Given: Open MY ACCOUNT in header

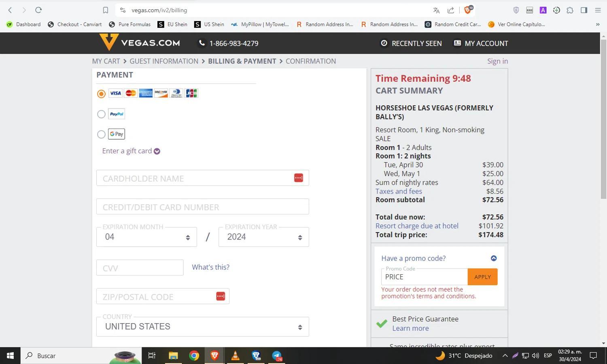Looking at the screenshot, I should [x=481, y=43].
